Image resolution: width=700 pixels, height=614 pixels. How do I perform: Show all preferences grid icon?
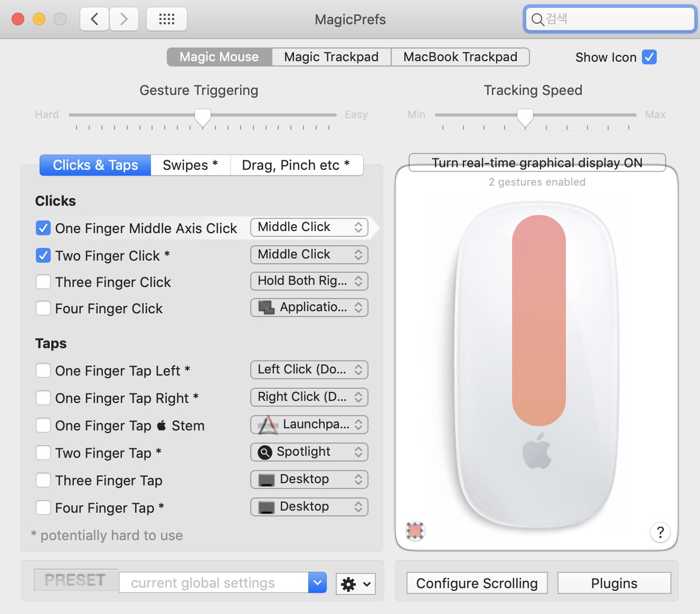pos(167,20)
